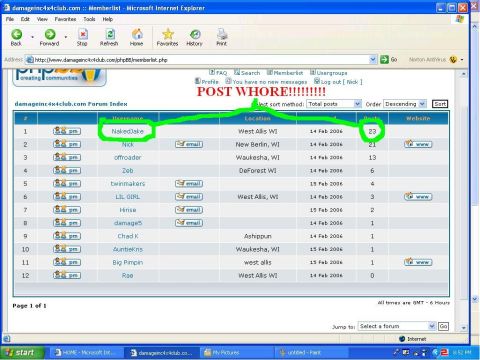Click the pm icon in Chad K's row
The height and width of the screenshot is (360, 480).
click(67, 236)
